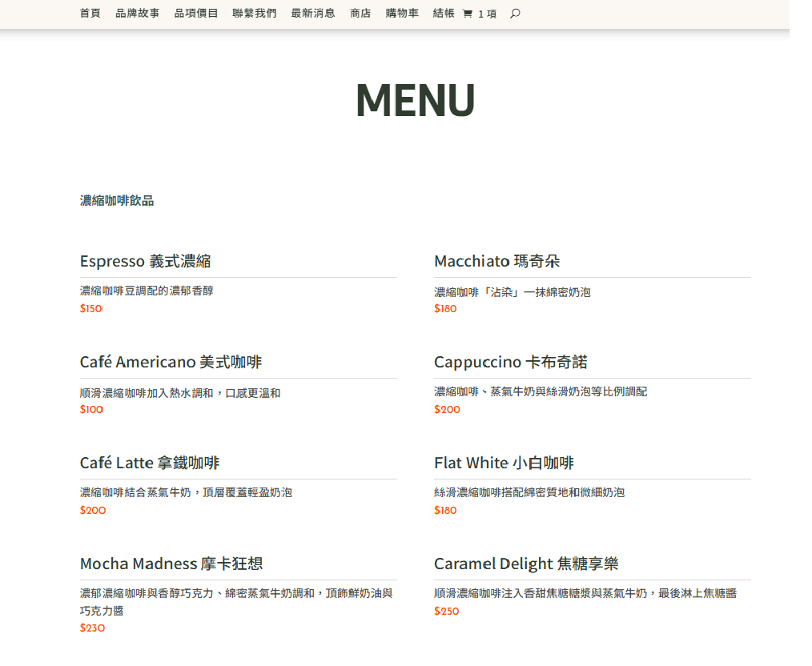Click Macchiato price $180
The width and height of the screenshot is (812, 666).
tap(445, 309)
